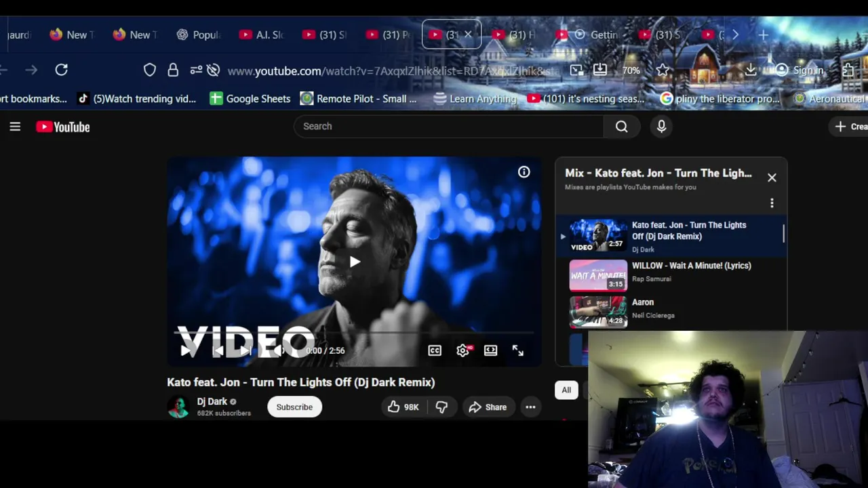The height and width of the screenshot is (488, 868).
Task: Click the search magnifier button
Action: (x=621, y=126)
